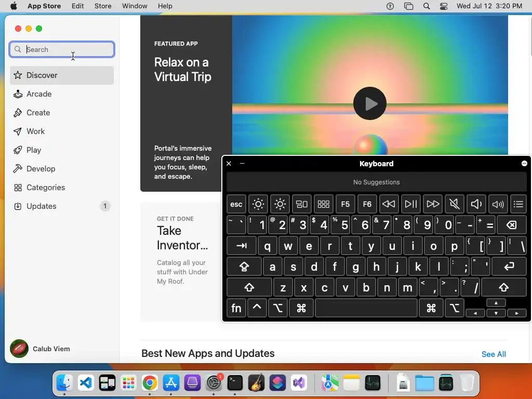Click the F6 key
This screenshot has height=399, width=532.
click(x=367, y=204)
